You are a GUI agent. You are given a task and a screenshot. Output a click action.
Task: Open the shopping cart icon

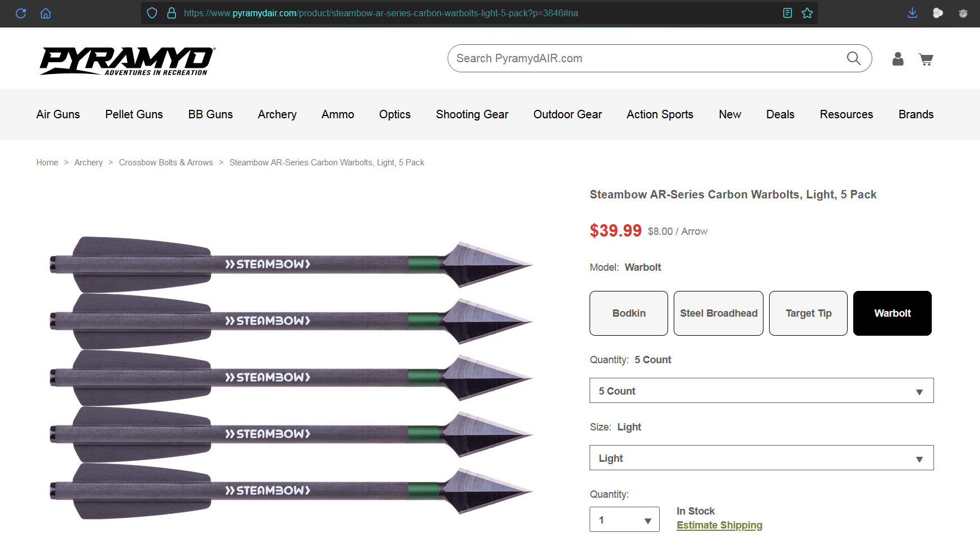click(x=926, y=59)
